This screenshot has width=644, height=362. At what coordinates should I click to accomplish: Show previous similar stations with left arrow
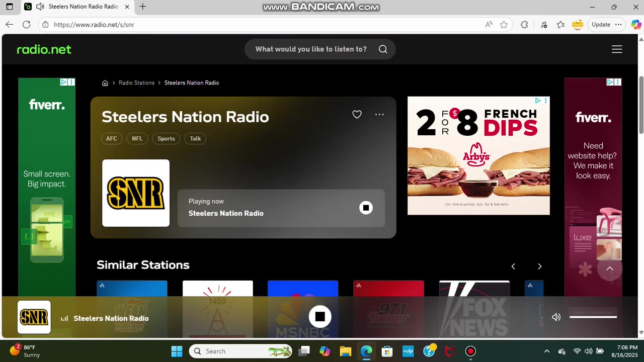[513, 266]
